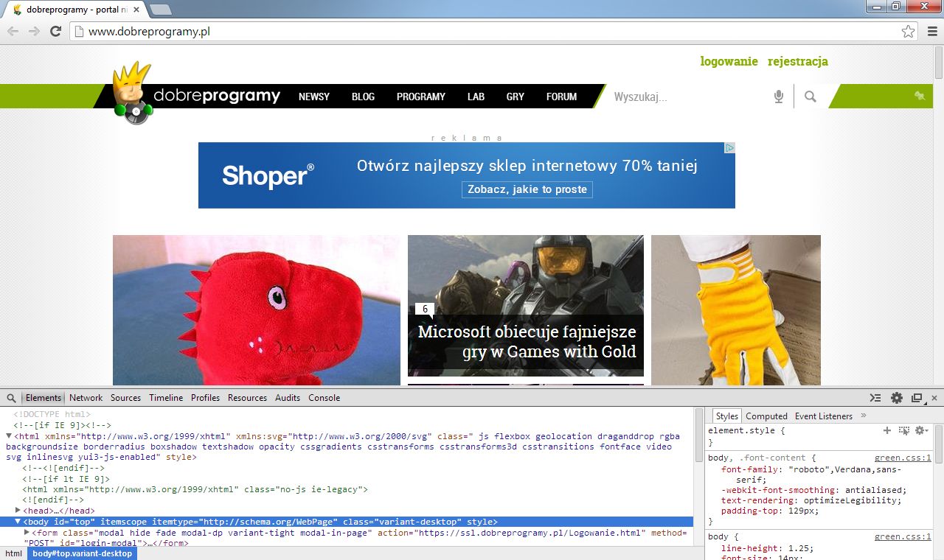This screenshot has width=944, height=560.
Task: Close the dobreprogramy browser tab
Action: (x=136, y=10)
